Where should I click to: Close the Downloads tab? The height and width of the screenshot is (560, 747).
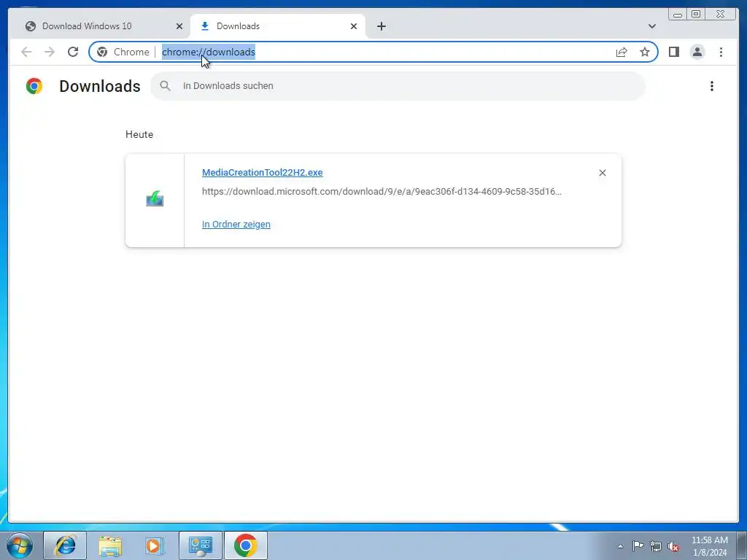pos(354,26)
